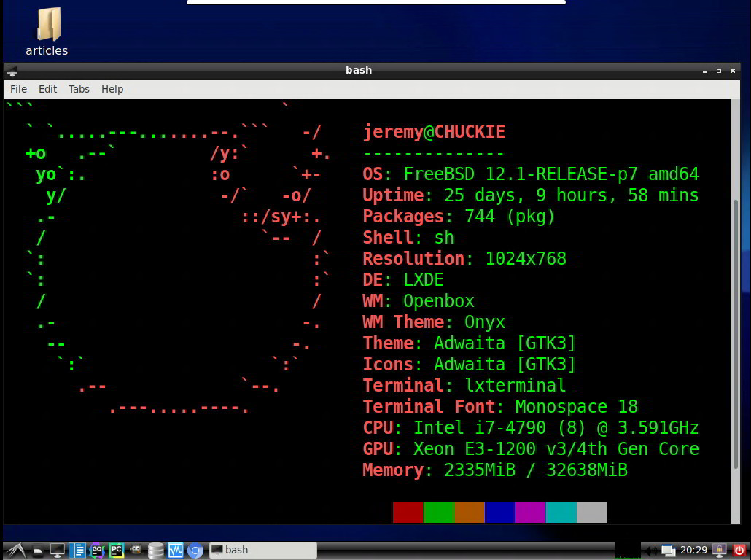The image size is (751, 560).
Task: Launch PyCharm from the taskbar
Action: (x=117, y=551)
